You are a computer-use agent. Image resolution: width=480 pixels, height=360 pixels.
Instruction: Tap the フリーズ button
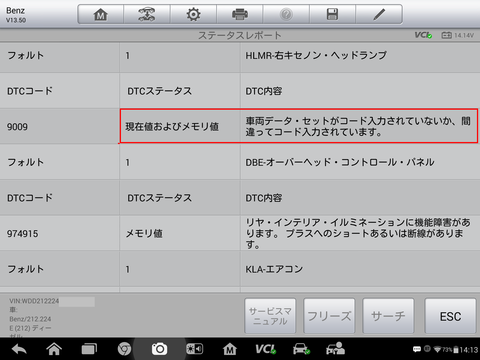tap(329, 316)
